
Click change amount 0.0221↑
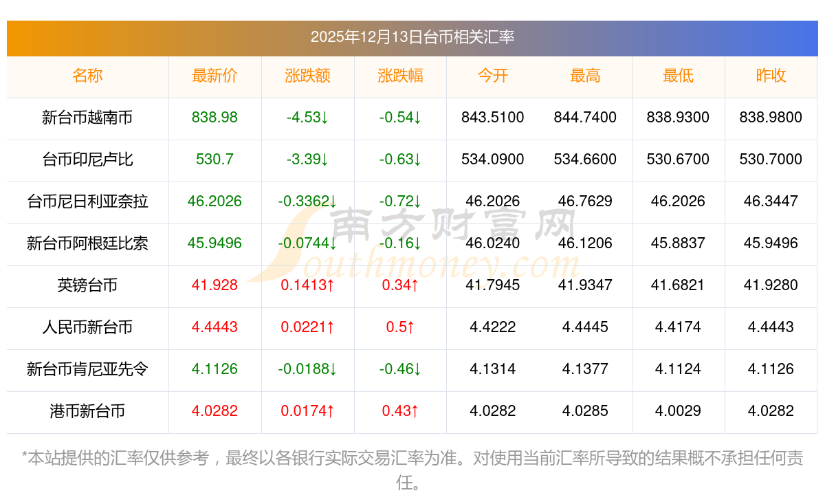pyautogui.click(x=308, y=327)
